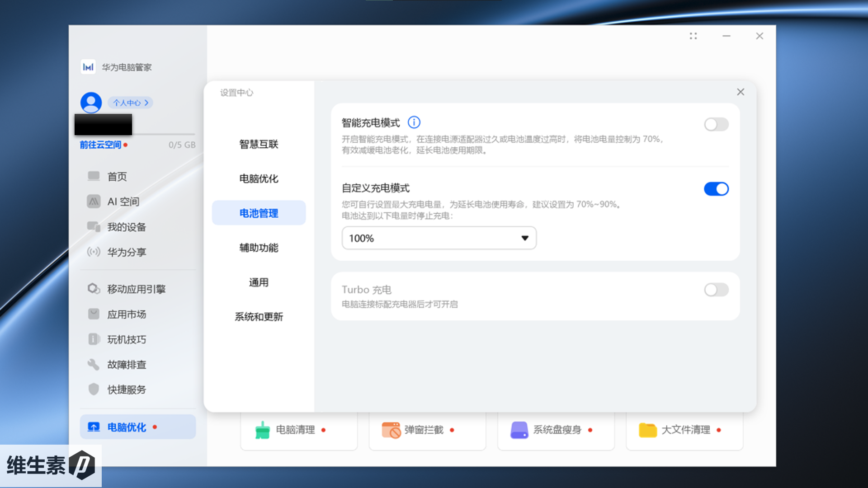
Task: Click the 前往云空间 link
Action: tap(100, 145)
